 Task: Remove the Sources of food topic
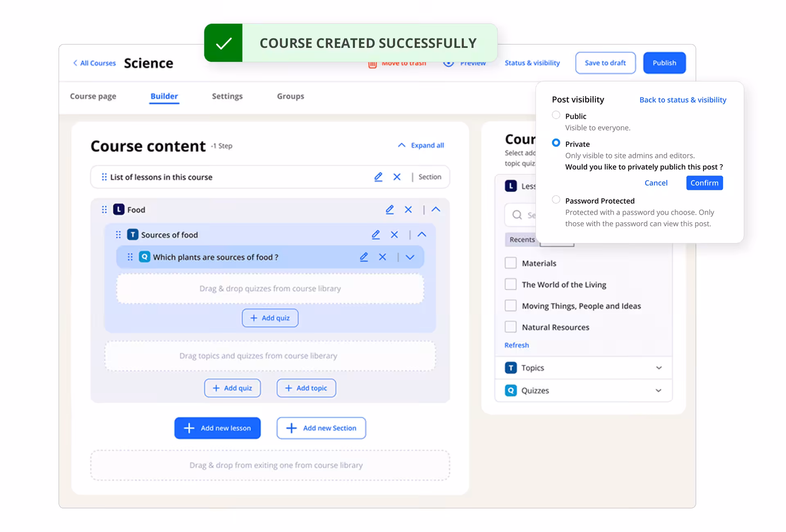[394, 234]
